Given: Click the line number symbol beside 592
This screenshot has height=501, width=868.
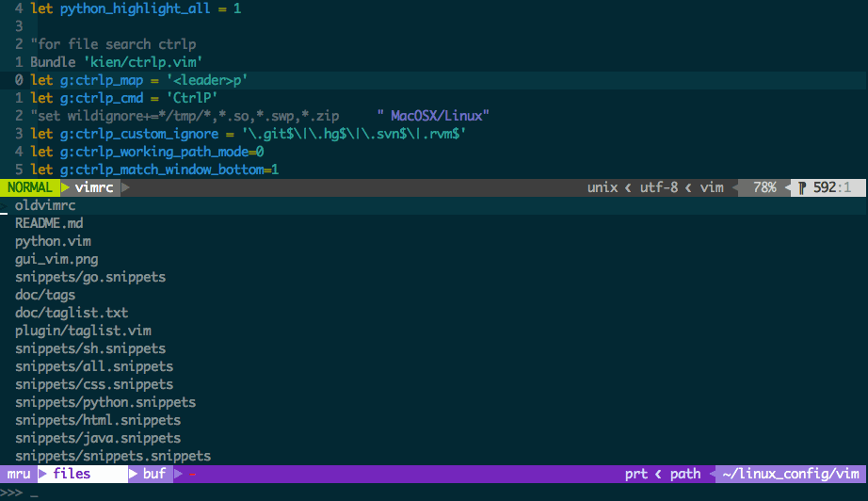Looking at the screenshot, I should tap(803, 187).
